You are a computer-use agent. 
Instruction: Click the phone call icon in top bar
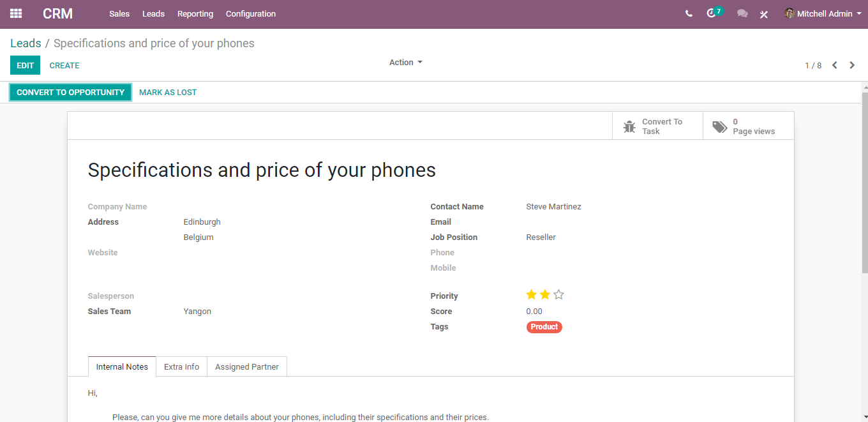pos(689,13)
